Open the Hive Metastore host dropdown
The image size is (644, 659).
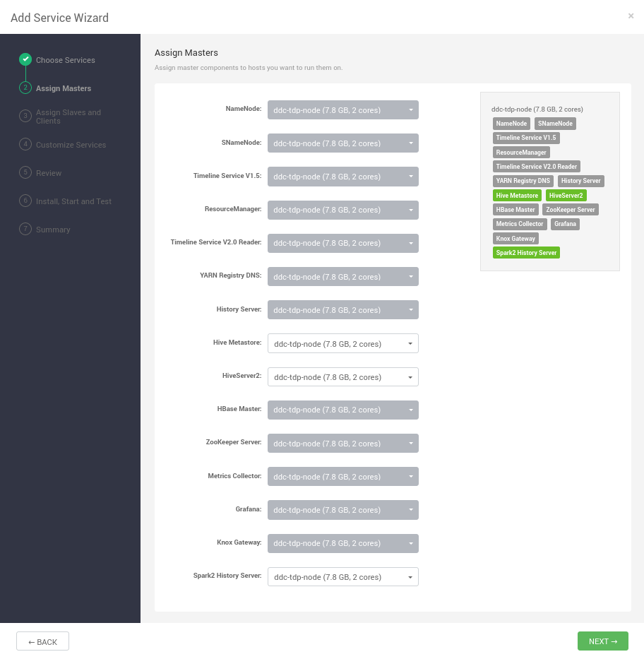pyautogui.click(x=342, y=343)
